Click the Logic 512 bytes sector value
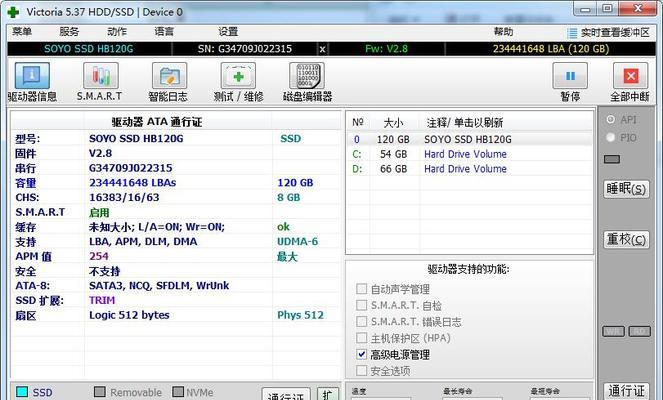This screenshot has height=400, width=663. point(129,315)
